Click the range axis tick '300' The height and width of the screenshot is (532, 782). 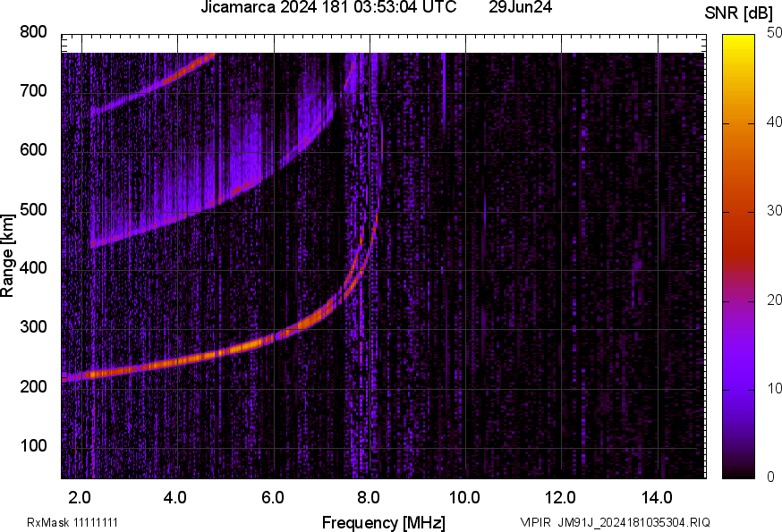click(33, 327)
